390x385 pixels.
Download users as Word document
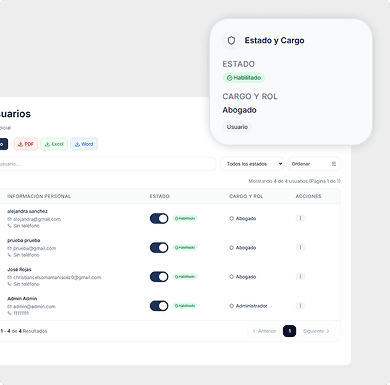84,144
